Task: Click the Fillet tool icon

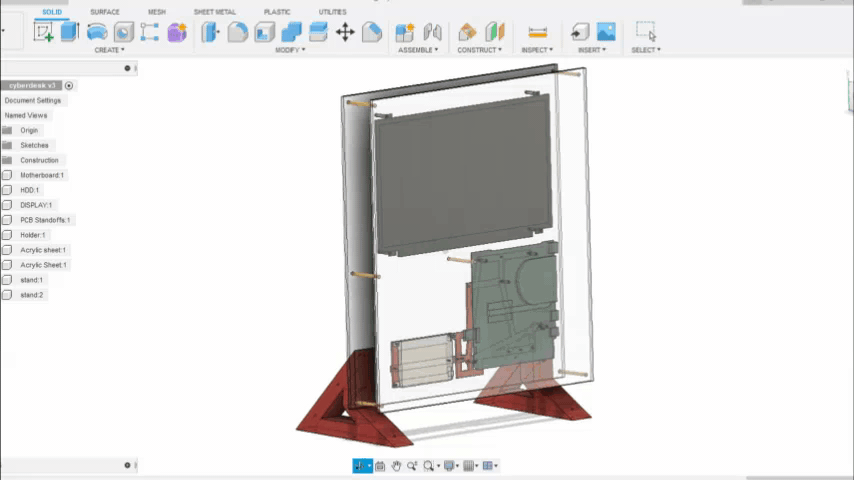Action: point(238,32)
